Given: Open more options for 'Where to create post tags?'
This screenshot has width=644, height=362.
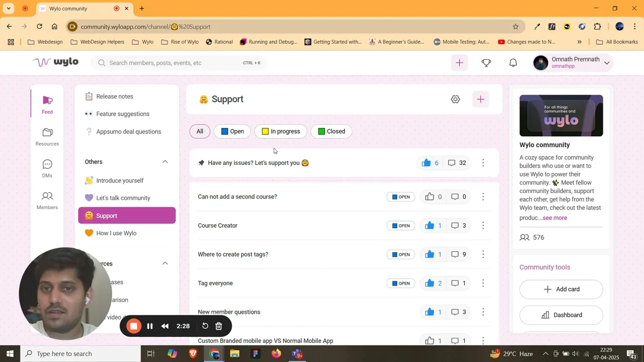Looking at the screenshot, I should coord(483,254).
